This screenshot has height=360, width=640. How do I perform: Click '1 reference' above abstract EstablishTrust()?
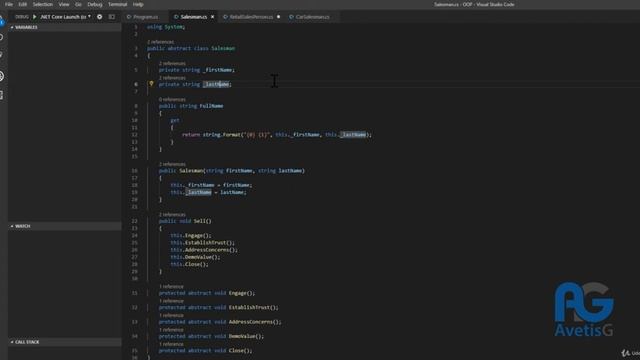[171, 301]
